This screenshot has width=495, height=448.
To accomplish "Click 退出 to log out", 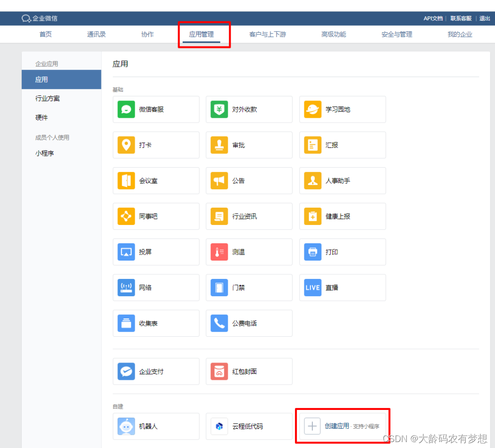I will pyautogui.click(x=485, y=18).
